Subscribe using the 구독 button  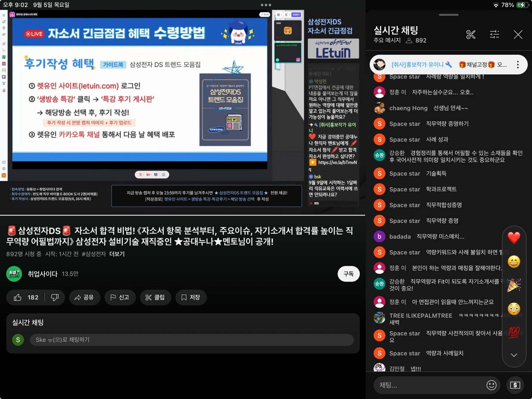[x=348, y=274]
